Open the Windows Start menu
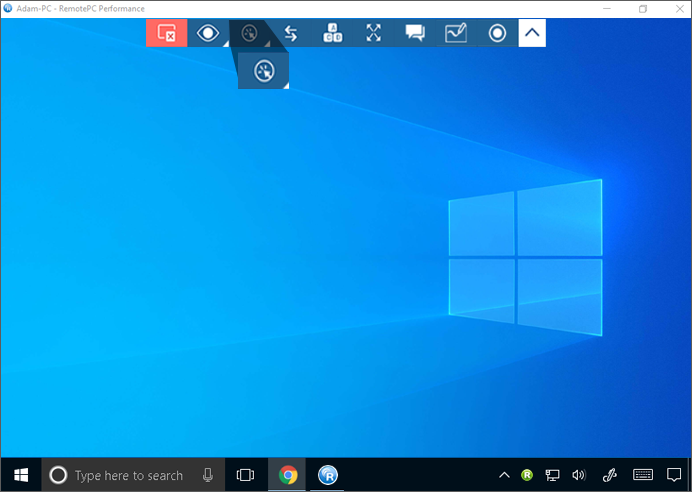Screen dimensions: 692x492 [x=20, y=475]
